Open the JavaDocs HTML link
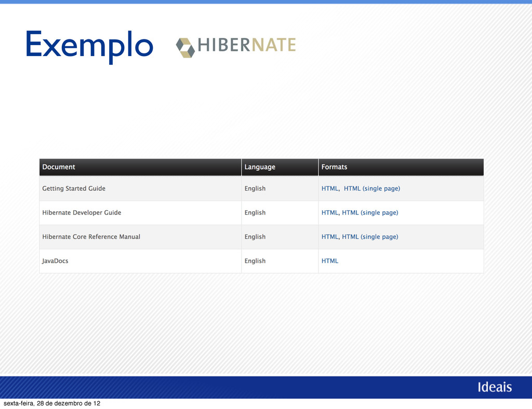532x409 pixels. (330, 261)
